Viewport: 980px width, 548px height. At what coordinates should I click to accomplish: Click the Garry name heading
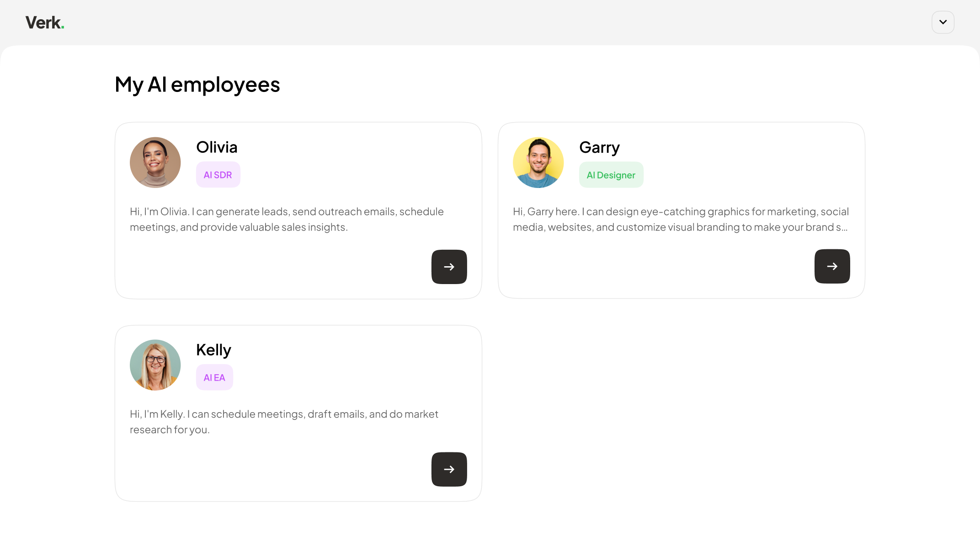[x=599, y=147]
